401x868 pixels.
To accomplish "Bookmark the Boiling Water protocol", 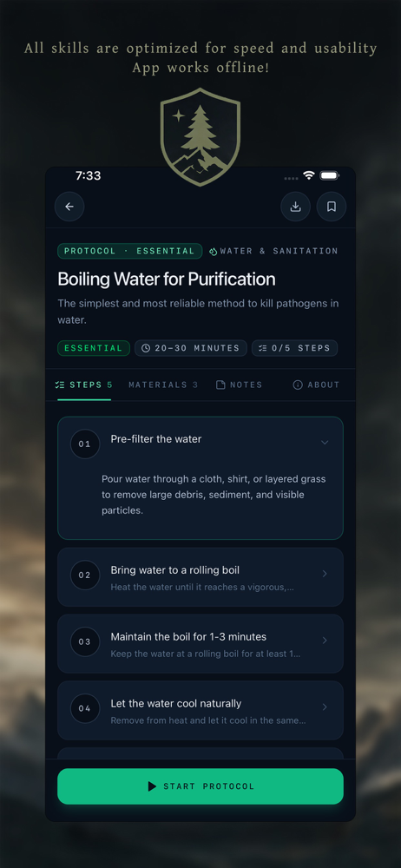I will 332,207.
